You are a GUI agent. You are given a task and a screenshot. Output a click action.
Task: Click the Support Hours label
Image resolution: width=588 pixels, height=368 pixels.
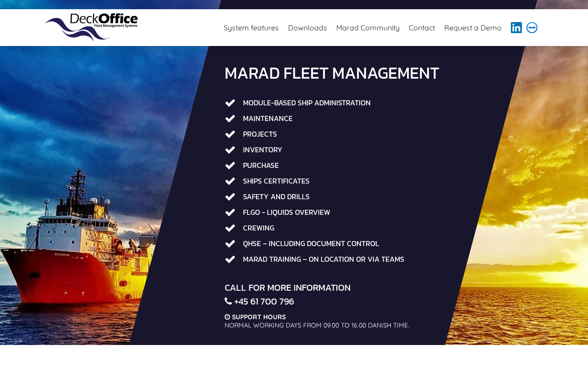click(259, 317)
